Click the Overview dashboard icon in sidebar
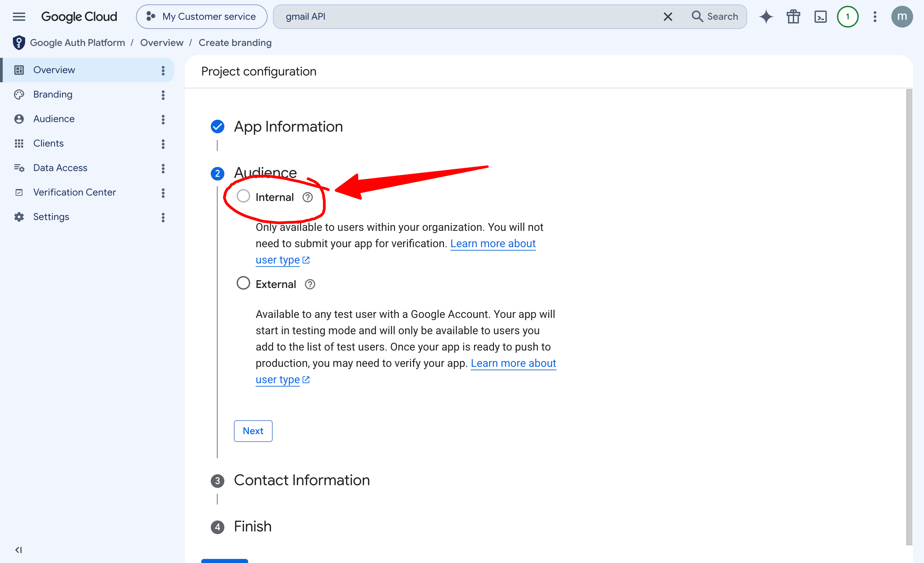 point(19,70)
